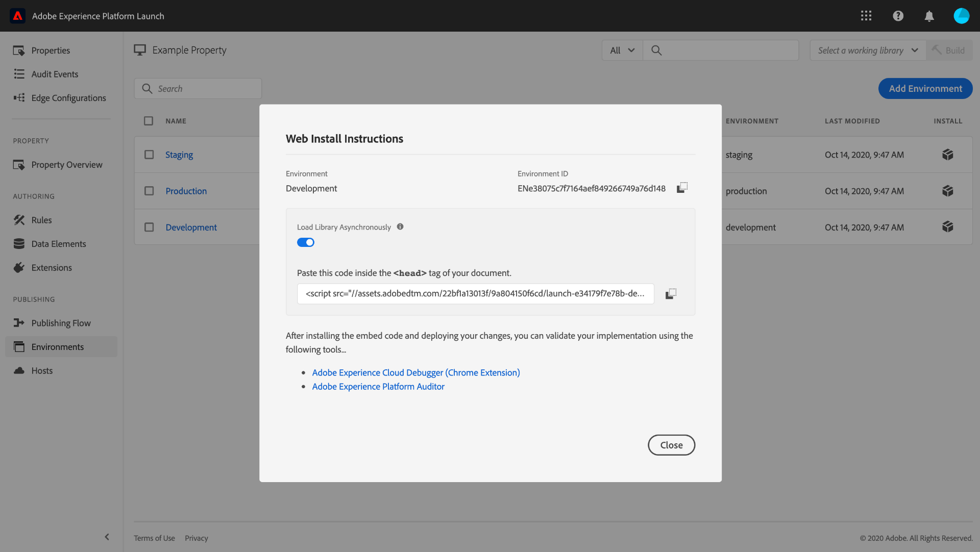Copy the Environment ID to clipboard

[x=682, y=188]
